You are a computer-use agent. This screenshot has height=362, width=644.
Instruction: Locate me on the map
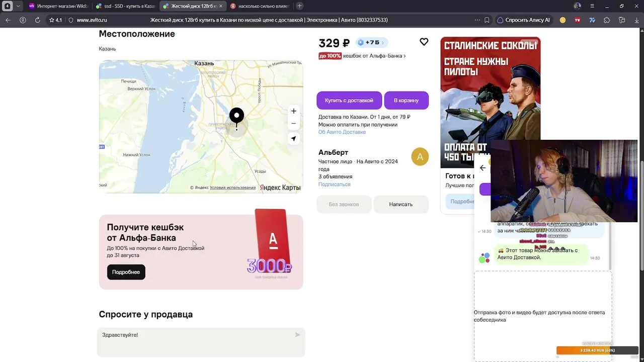point(294,139)
